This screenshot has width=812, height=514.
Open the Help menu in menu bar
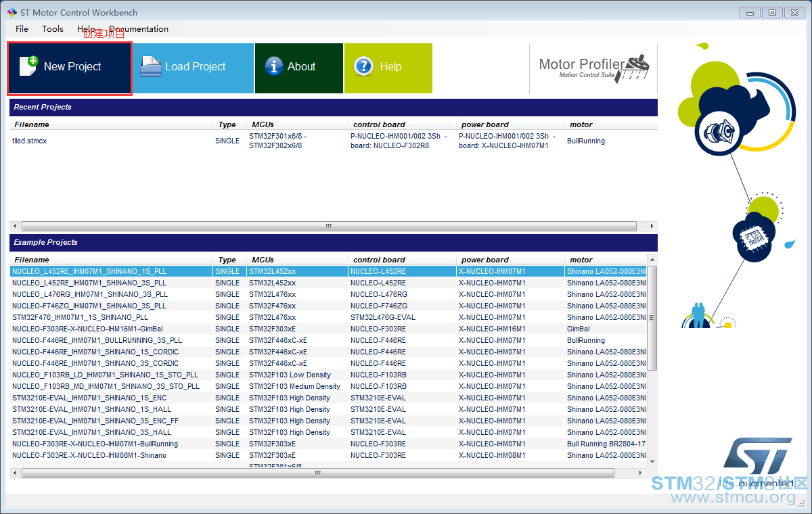[x=86, y=28]
